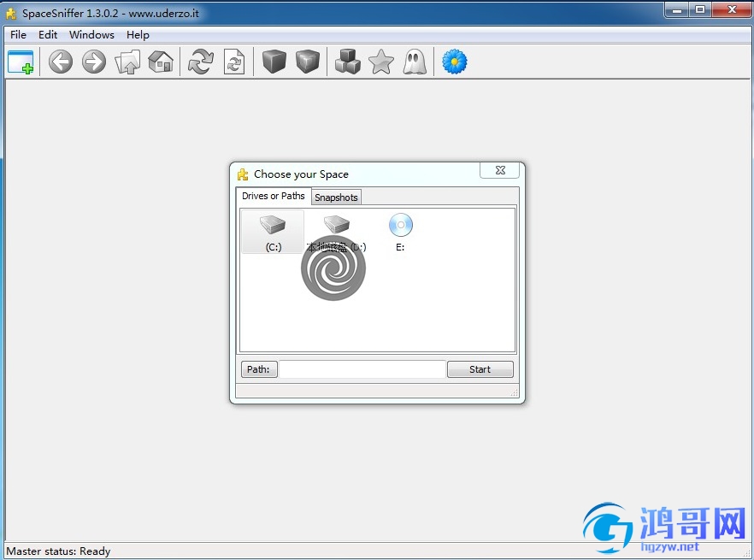754x560 pixels.
Task: Open the Windows menu
Action: click(91, 35)
